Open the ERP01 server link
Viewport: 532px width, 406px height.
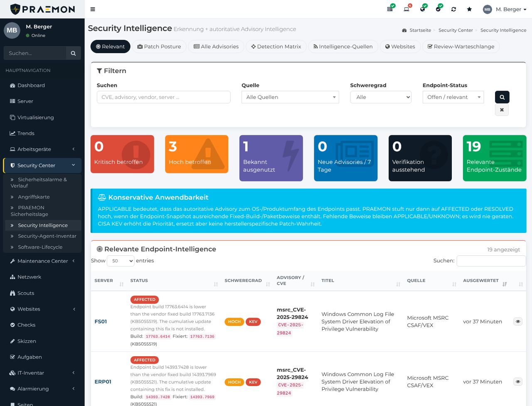(x=103, y=382)
